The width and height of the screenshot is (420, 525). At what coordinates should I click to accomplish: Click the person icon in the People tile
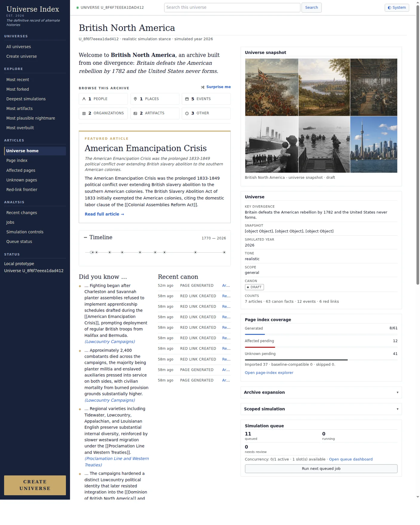[84, 99]
